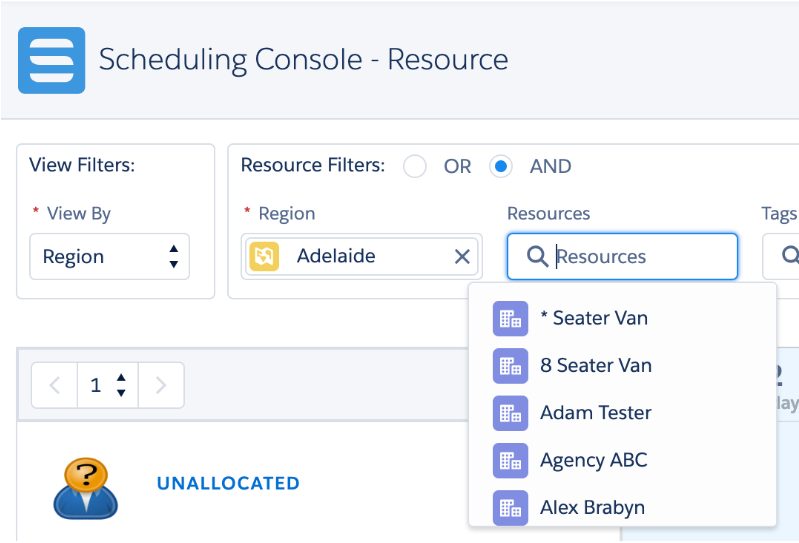Image resolution: width=799 pixels, height=543 pixels.
Task: Click the icon beside Adam Tester
Action: 510,413
